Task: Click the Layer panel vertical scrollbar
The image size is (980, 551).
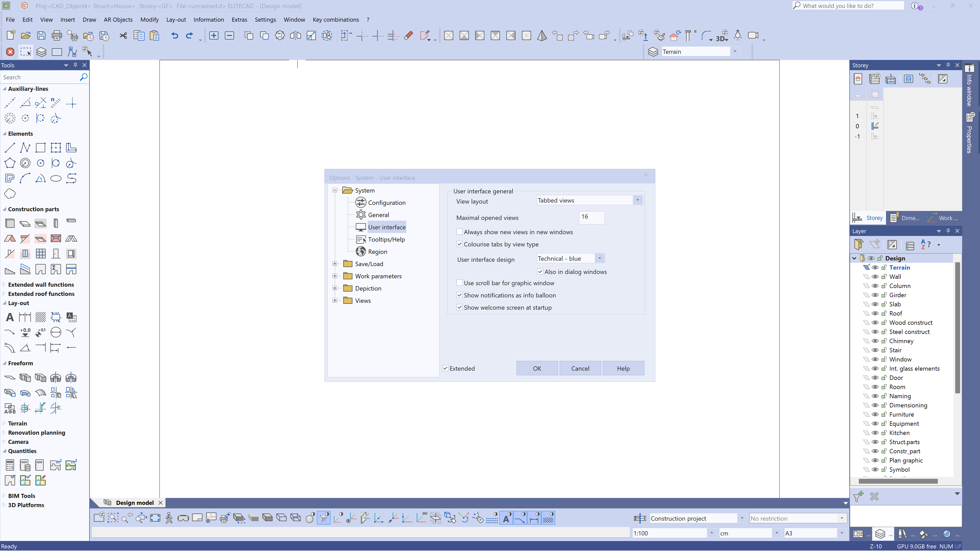Action: [x=957, y=327]
